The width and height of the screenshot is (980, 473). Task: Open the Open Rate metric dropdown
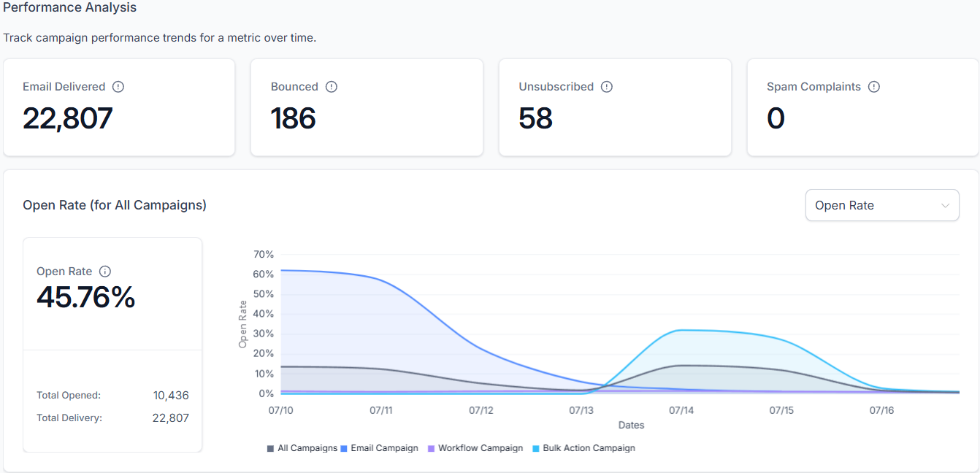pyautogui.click(x=882, y=205)
